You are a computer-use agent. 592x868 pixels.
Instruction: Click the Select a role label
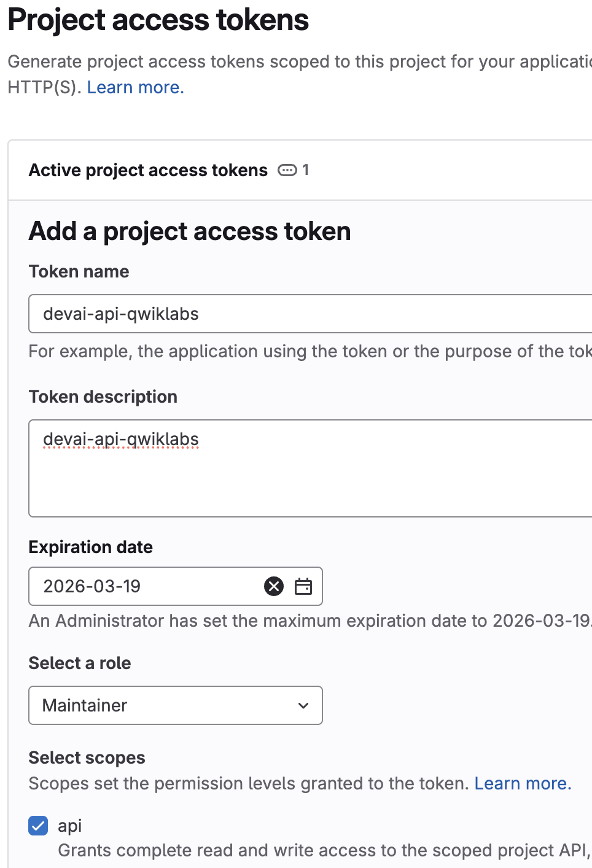(x=79, y=663)
